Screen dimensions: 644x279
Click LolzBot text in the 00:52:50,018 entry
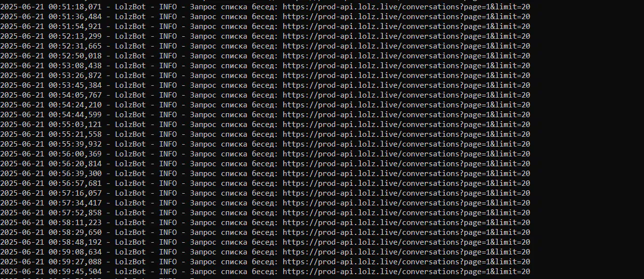(130, 56)
